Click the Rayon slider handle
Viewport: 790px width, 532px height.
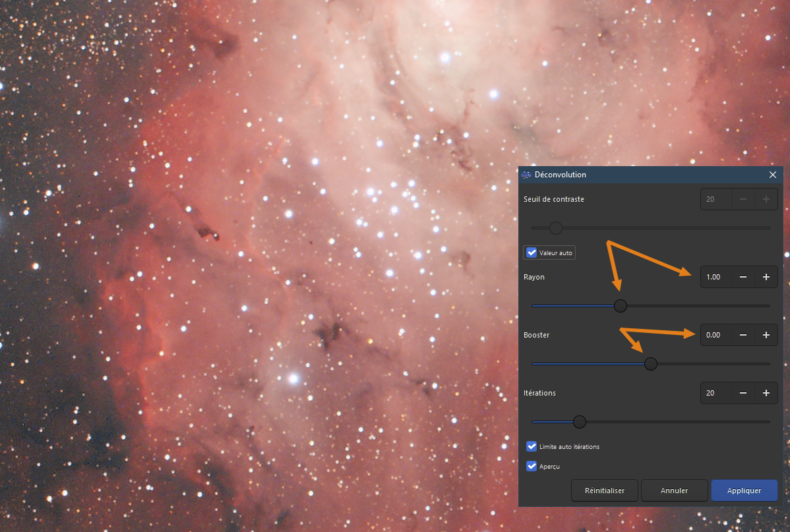(621, 306)
